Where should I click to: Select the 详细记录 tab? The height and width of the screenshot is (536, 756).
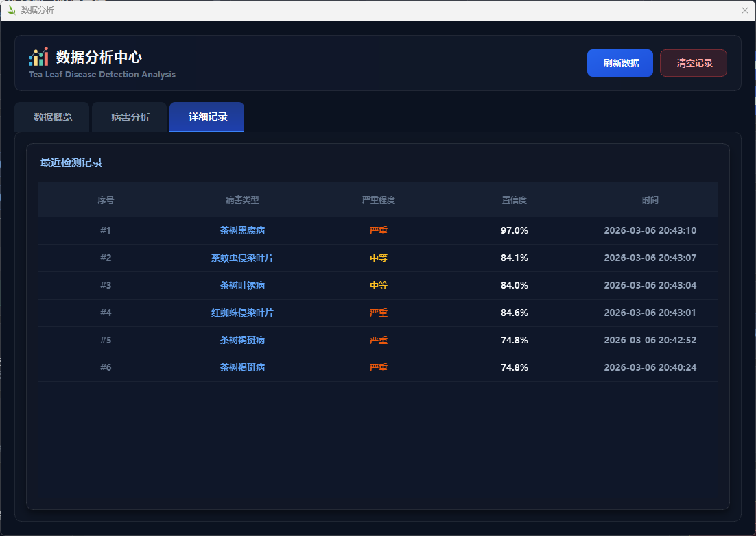(208, 117)
